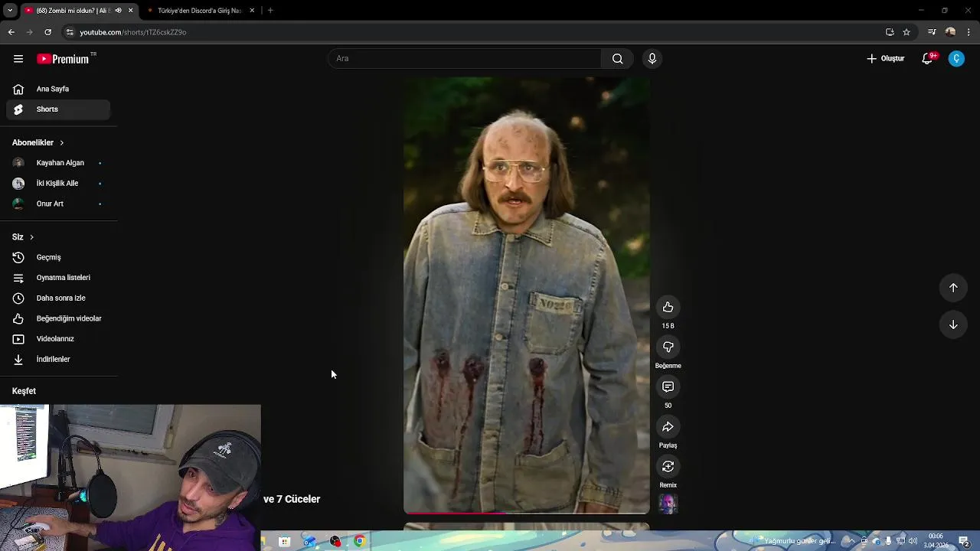Viewport: 980px width, 551px height.
Task: Open the blue account avatar menu
Action: (x=956, y=59)
